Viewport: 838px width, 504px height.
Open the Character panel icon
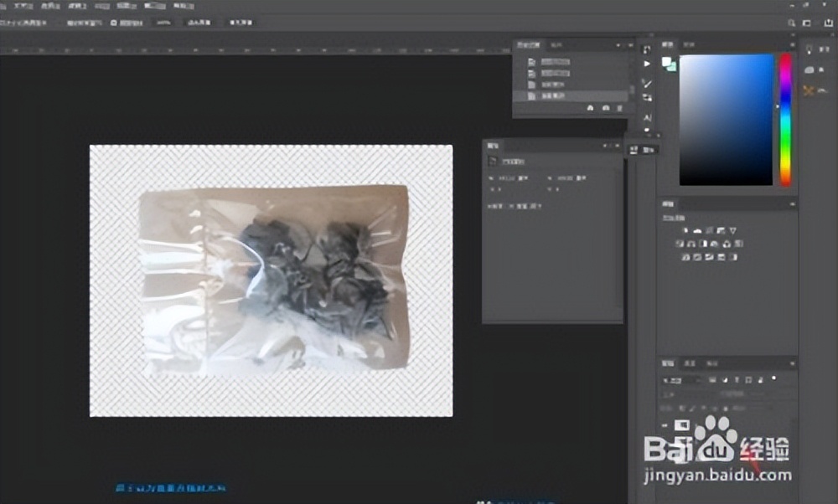point(647,118)
